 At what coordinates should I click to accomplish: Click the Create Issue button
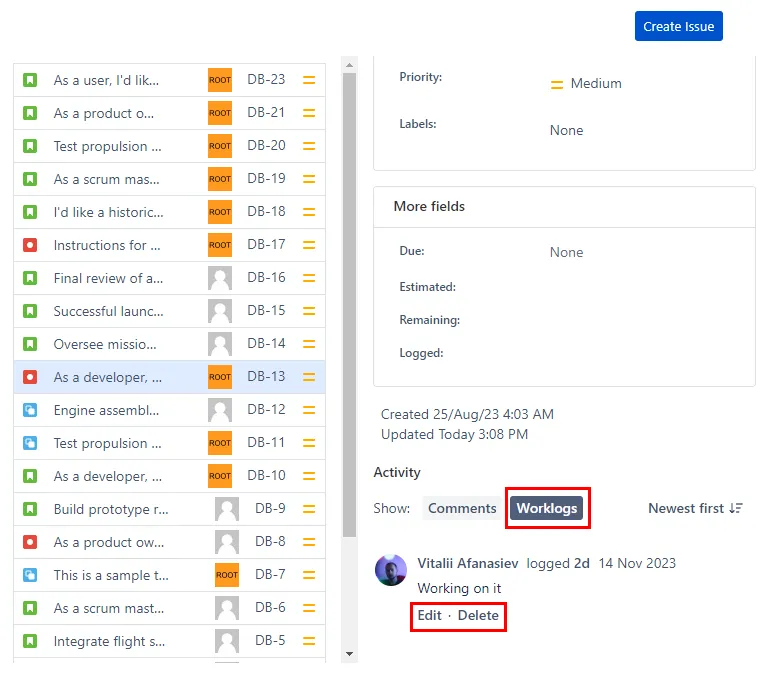678,26
